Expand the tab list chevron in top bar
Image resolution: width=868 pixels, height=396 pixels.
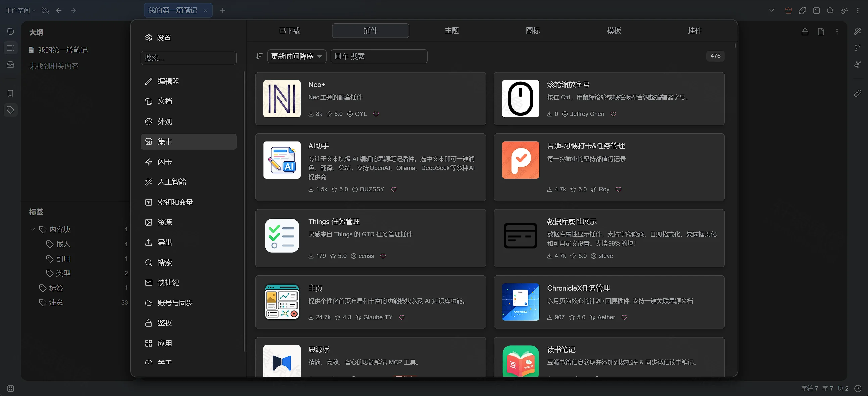pyautogui.click(x=772, y=10)
